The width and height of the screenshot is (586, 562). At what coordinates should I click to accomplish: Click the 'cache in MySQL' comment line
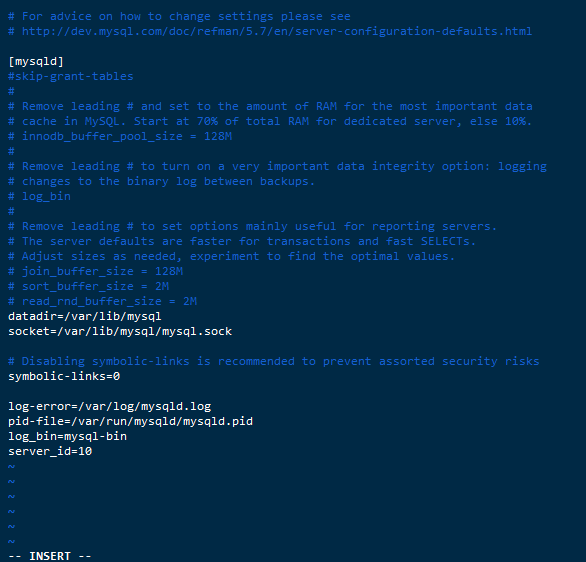click(x=270, y=121)
